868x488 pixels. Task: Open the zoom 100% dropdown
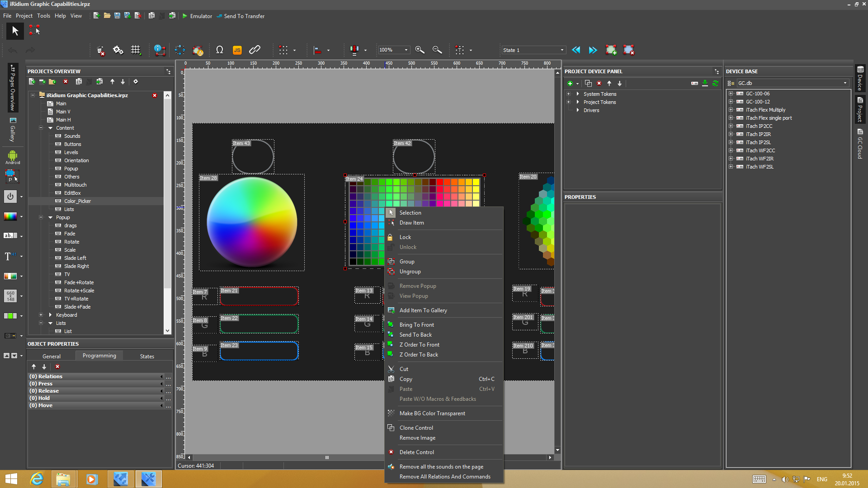[406, 50]
